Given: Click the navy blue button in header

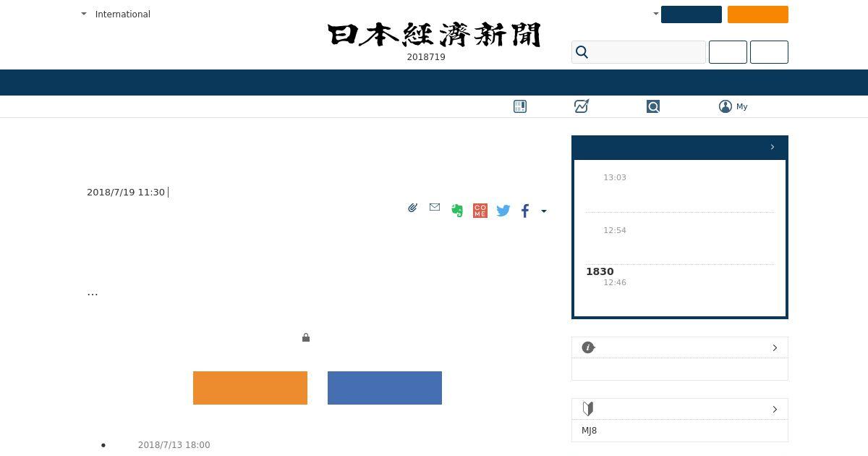Looking at the screenshot, I should pos(692,14).
